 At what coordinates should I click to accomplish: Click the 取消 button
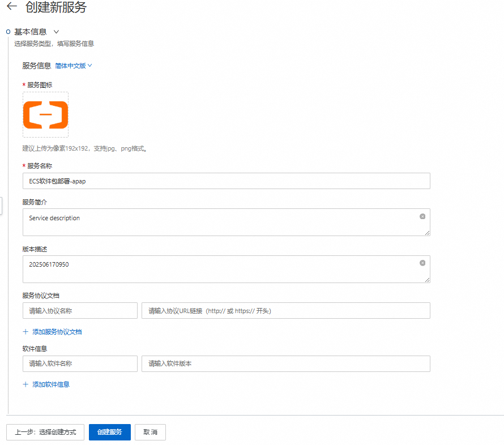150,432
